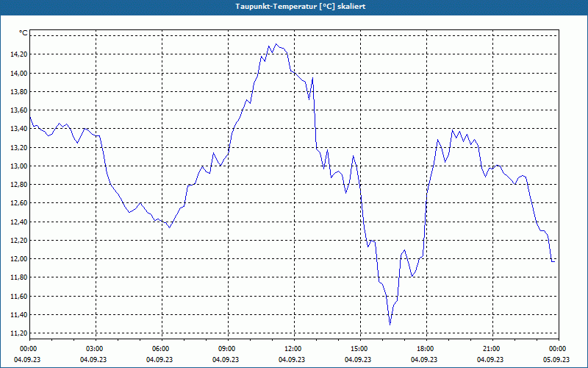Select the 12,80 y-axis tick label

coord(19,185)
